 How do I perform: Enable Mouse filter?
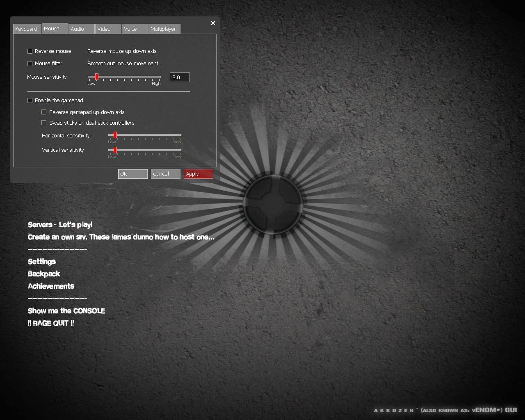[30, 63]
